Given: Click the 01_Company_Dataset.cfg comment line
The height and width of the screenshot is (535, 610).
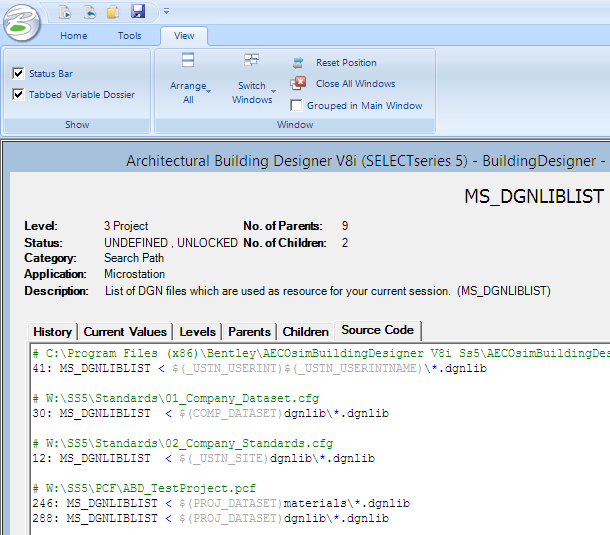Looking at the screenshot, I should coord(176,398).
